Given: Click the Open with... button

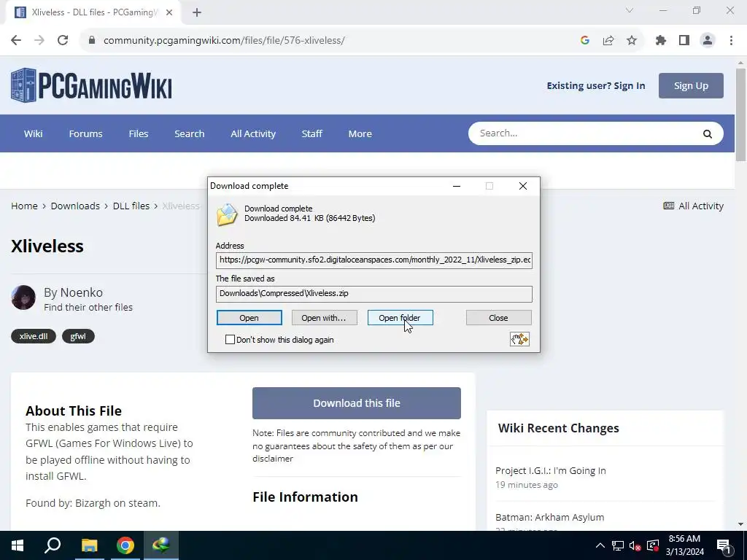Looking at the screenshot, I should pyautogui.click(x=324, y=318).
